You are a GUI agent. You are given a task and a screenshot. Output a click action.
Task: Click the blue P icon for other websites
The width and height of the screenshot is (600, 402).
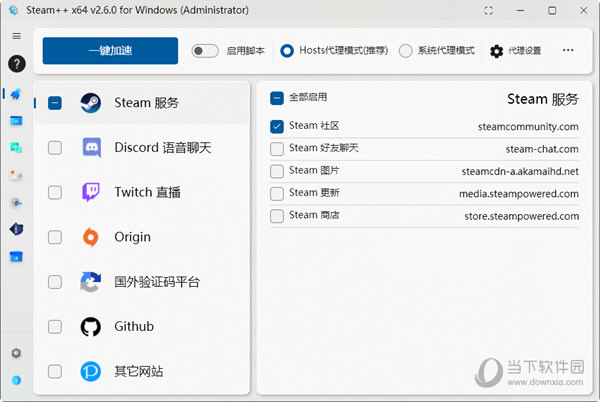(x=91, y=371)
